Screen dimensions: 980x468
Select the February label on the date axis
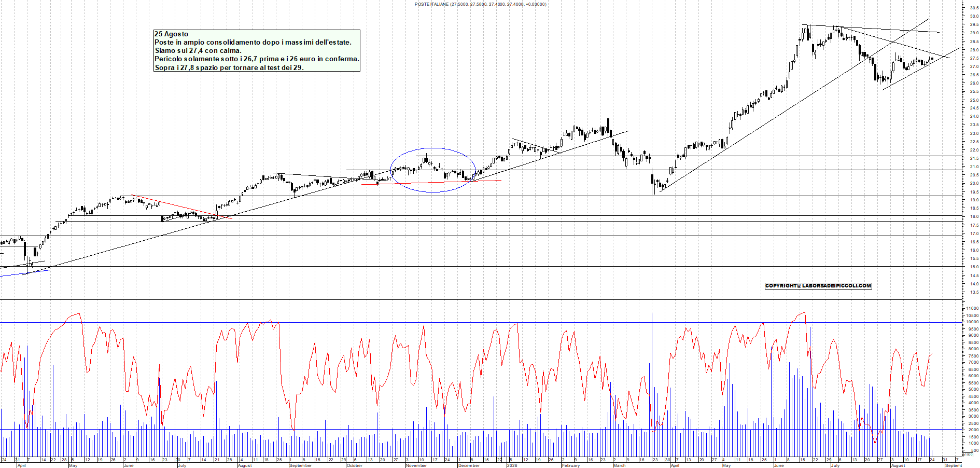[x=571, y=465]
